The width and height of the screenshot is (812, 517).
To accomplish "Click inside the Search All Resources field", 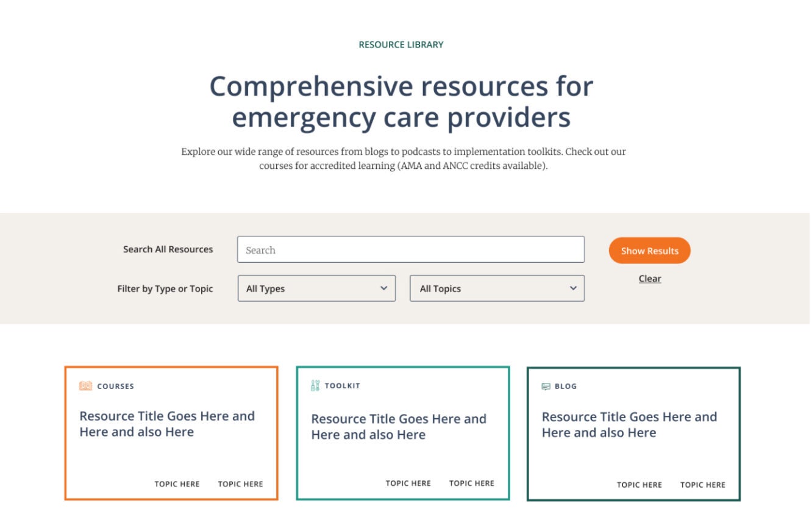I will coord(411,250).
